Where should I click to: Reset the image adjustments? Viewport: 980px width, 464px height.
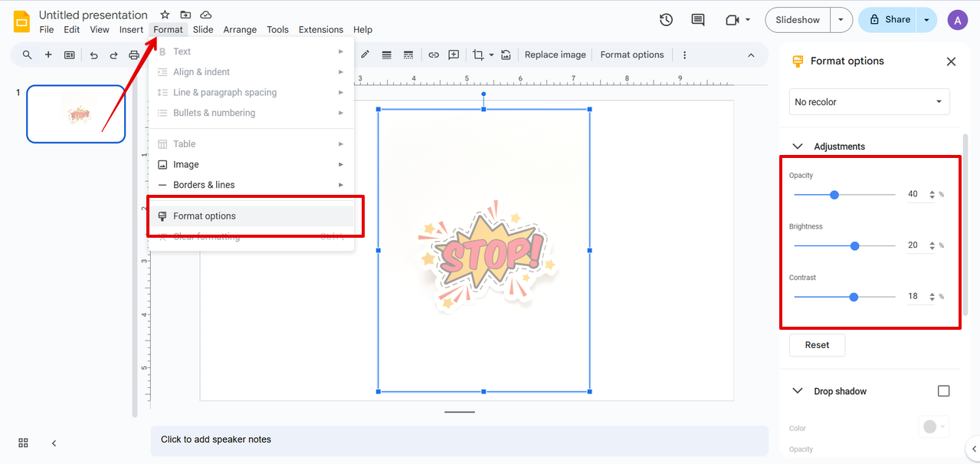(817, 345)
